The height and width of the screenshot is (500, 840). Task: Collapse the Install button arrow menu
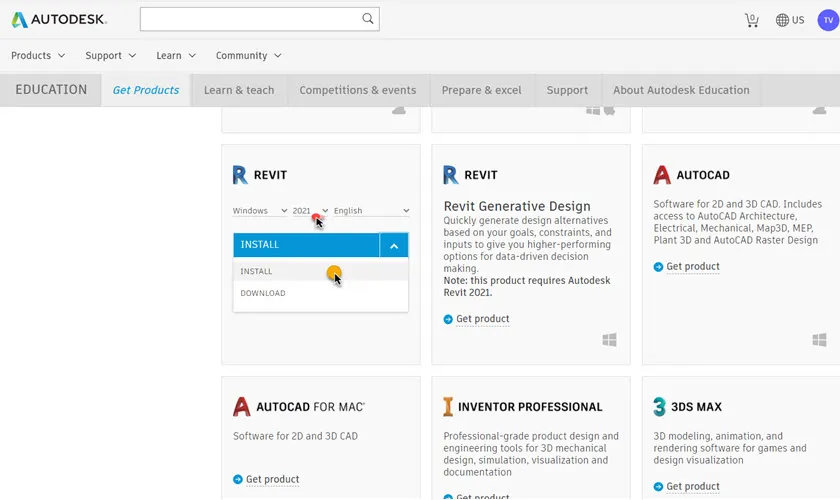tap(394, 245)
